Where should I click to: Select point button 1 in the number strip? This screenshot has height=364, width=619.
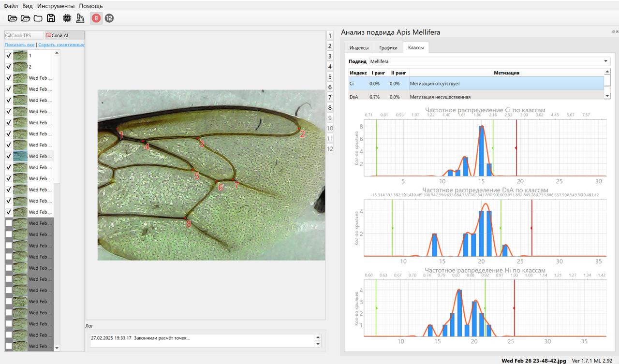330,36
